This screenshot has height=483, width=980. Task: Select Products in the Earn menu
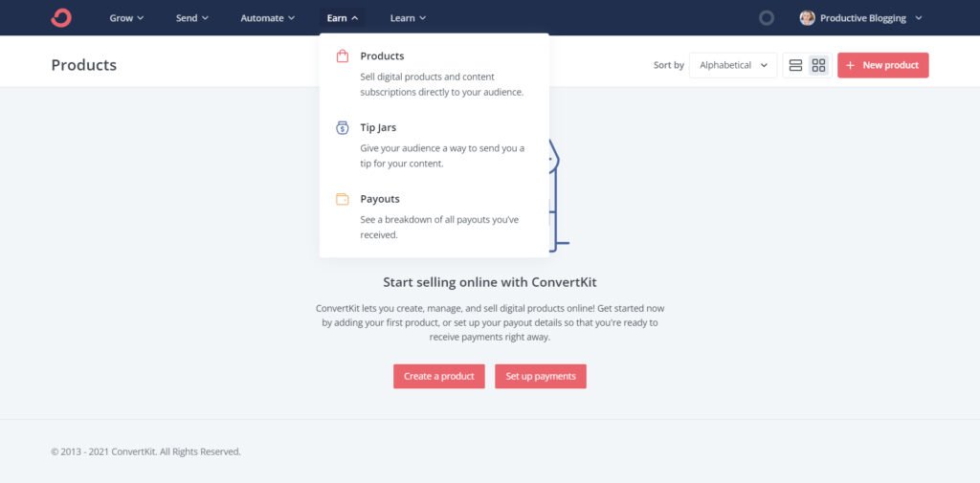pyautogui.click(x=382, y=56)
